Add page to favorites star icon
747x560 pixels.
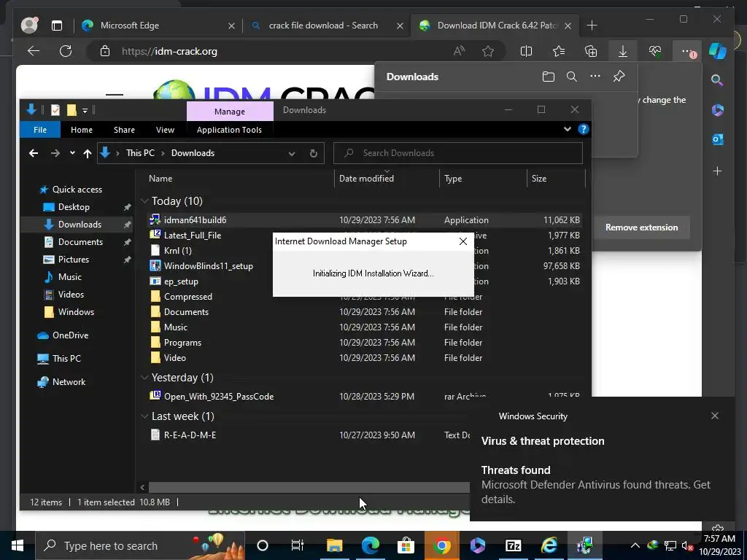coord(488,51)
